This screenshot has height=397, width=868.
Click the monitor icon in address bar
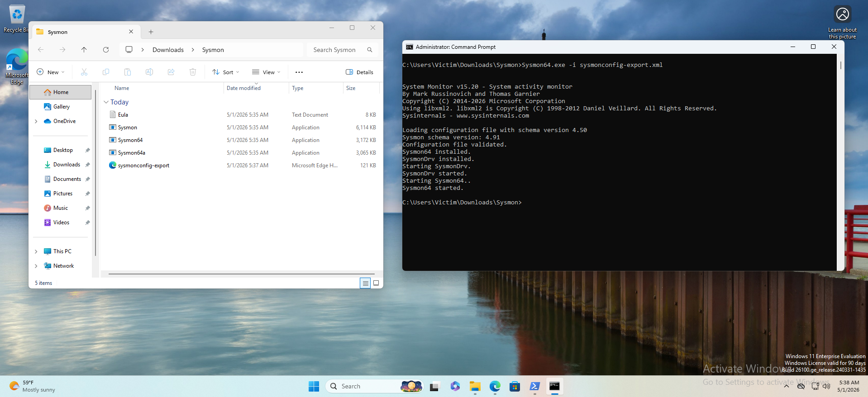[129, 50]
